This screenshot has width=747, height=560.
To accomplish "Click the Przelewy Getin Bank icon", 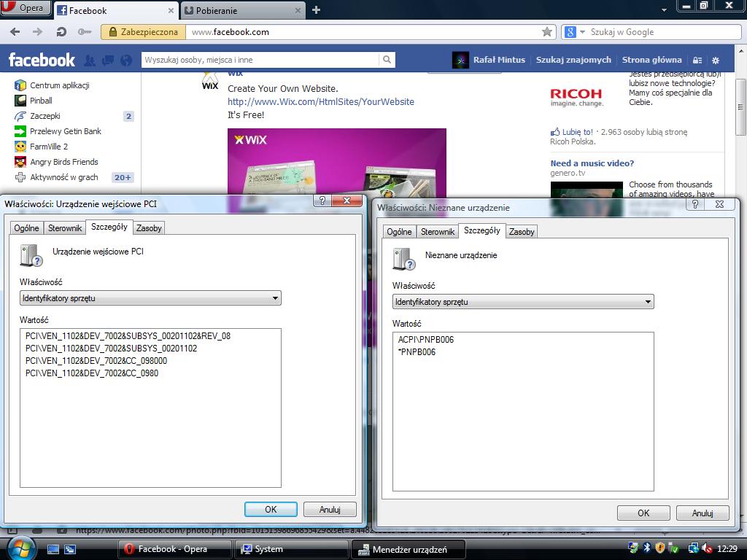I will pyautogui.click(x=20, y=131).
